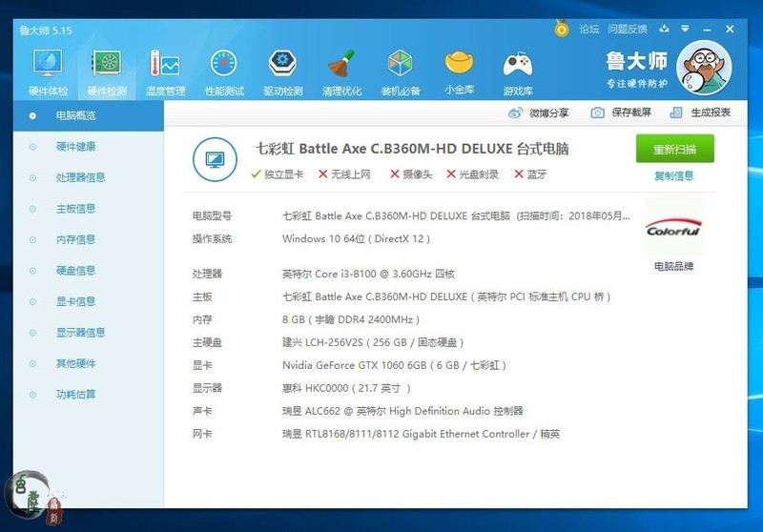Select 硬件检测 hardware detection icon

(107, 72)
